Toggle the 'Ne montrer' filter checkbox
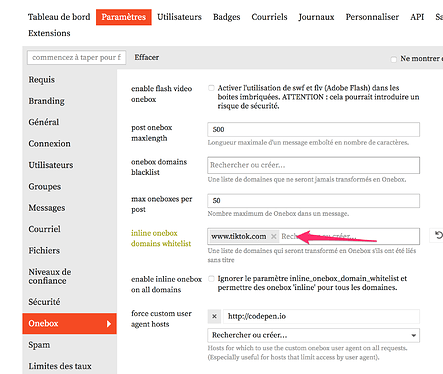 coord(393,59)
